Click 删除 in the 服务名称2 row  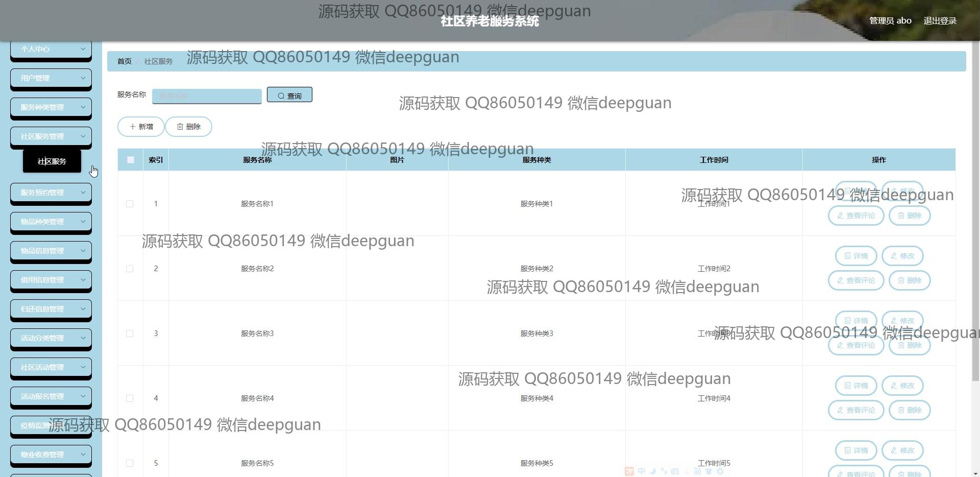pyautogui.click(x=910, y=280)
